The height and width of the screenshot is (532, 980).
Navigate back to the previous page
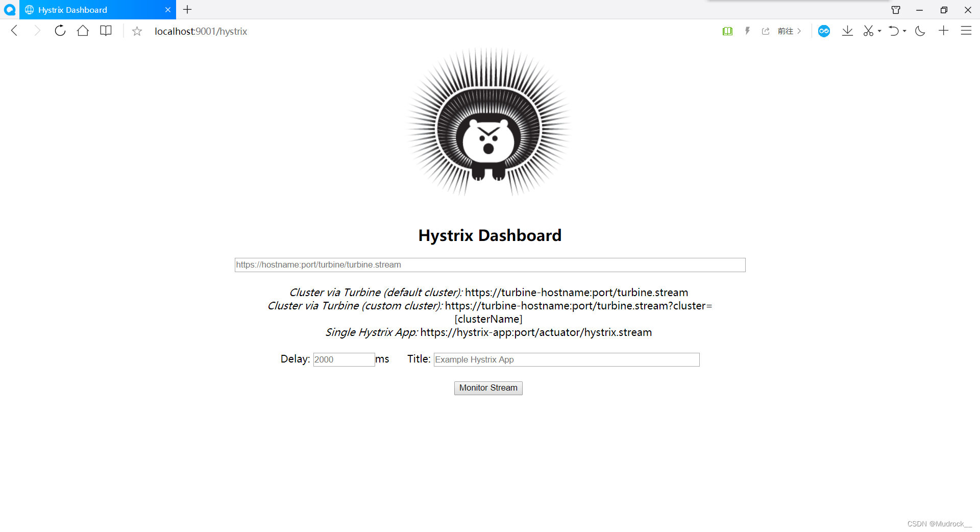click(x=14, y=31)
